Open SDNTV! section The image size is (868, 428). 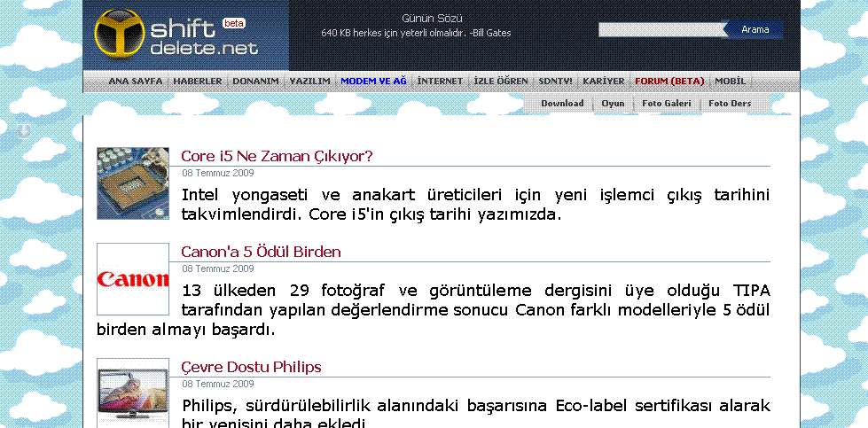(x=555, y=82)
